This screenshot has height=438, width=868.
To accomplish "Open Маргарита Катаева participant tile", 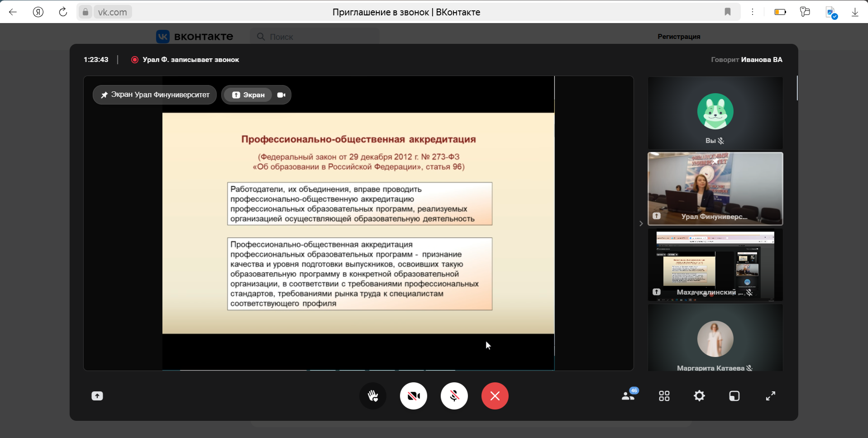I will pos(715,338).
